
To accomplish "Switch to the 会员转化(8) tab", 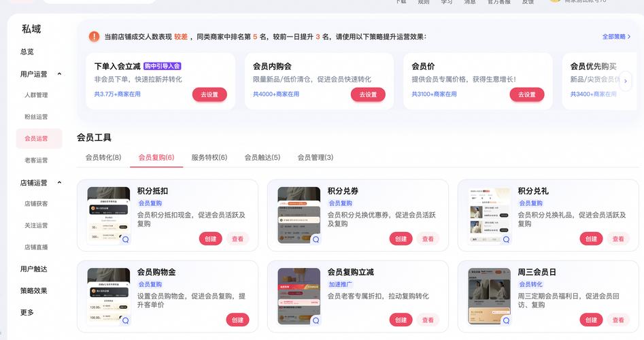I will pos(103,157).
